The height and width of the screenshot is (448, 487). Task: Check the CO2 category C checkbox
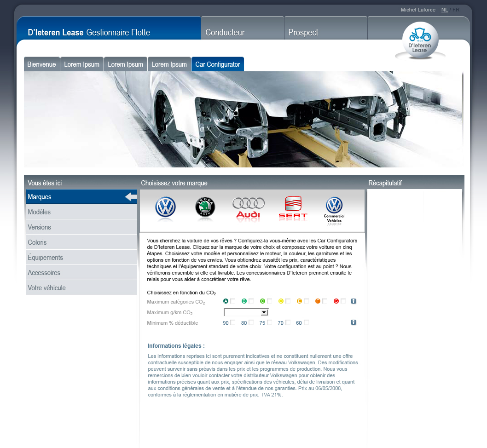[x=269, y=301]
